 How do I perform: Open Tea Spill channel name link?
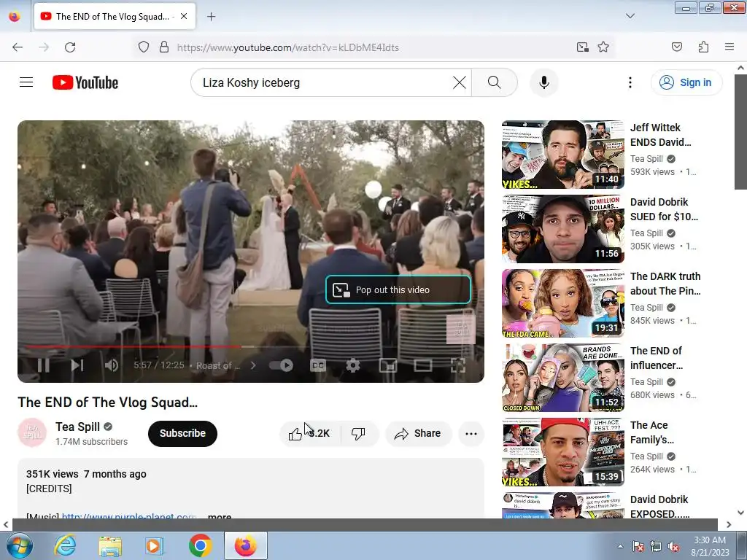77,427
